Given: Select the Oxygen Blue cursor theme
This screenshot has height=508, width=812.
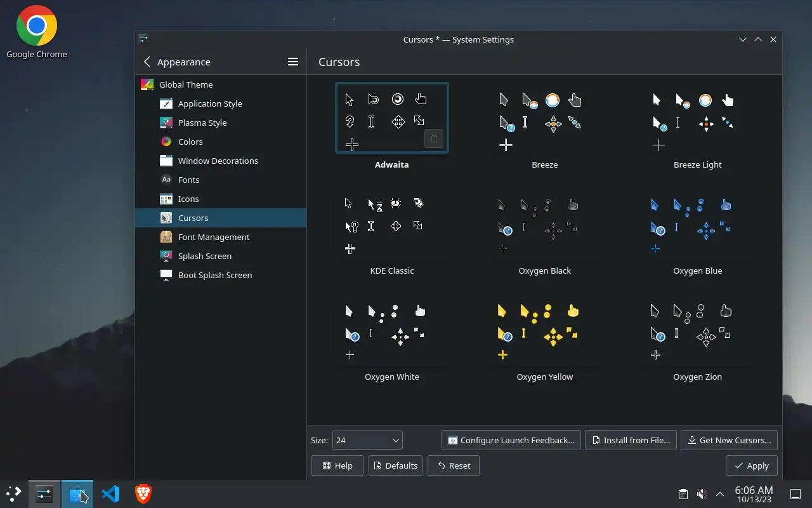Looking at the screenshot, I should (x=698, y=233).
